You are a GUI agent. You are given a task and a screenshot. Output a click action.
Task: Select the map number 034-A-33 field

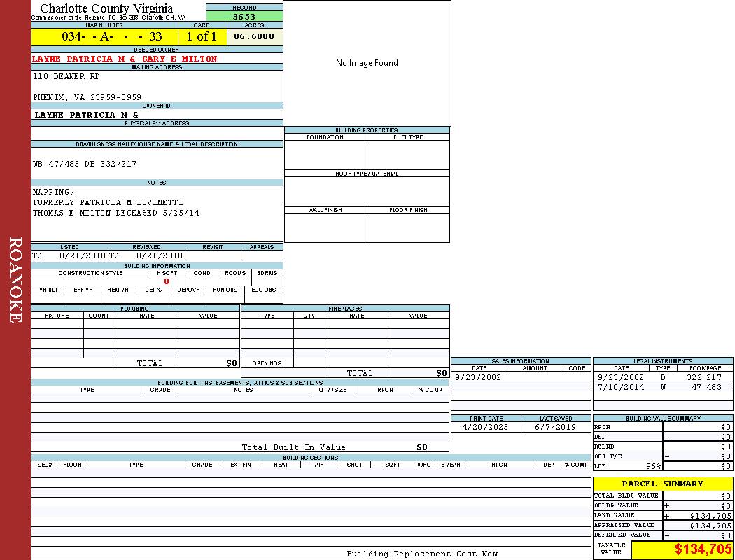click(x=104, y=37)
